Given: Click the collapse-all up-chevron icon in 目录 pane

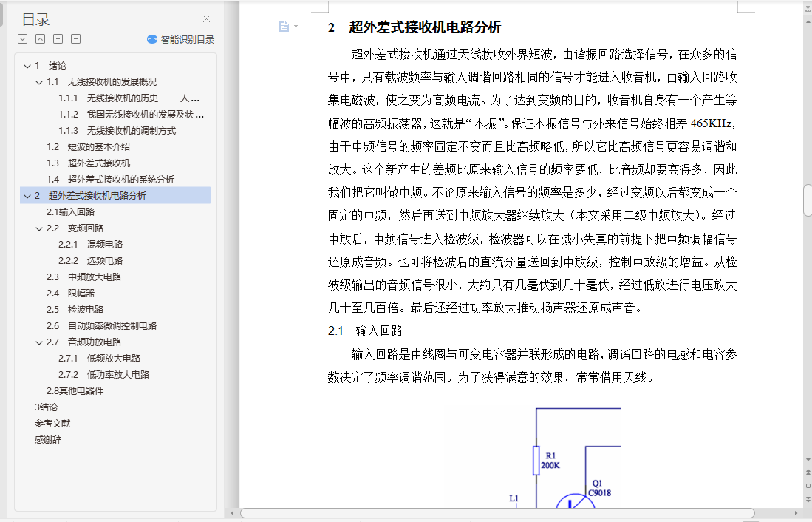Looking at the screenshot, I should [x=40, y=39].
